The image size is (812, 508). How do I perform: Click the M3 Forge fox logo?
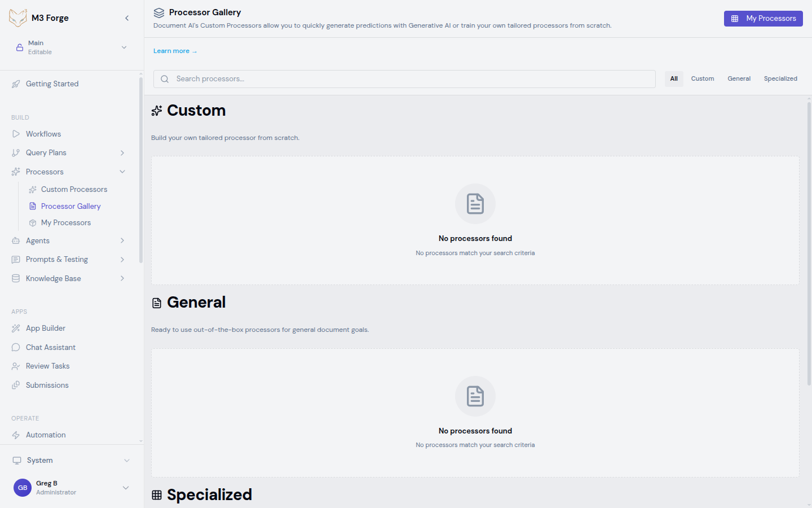coord(18,18)
